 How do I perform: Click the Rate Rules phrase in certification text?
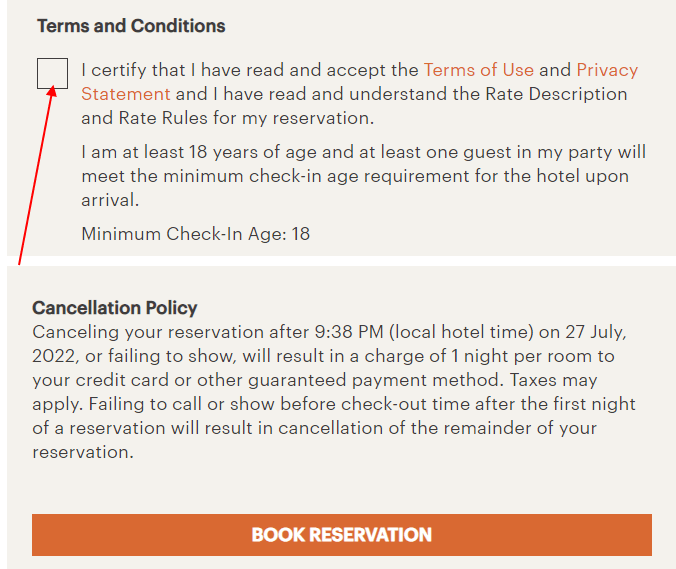pyautogui.click(x=163, y=118)
